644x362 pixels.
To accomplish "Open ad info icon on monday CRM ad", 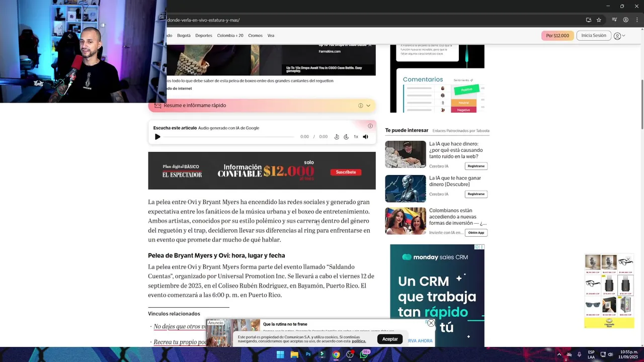I will pyautogui.click(x=478, y=247).
